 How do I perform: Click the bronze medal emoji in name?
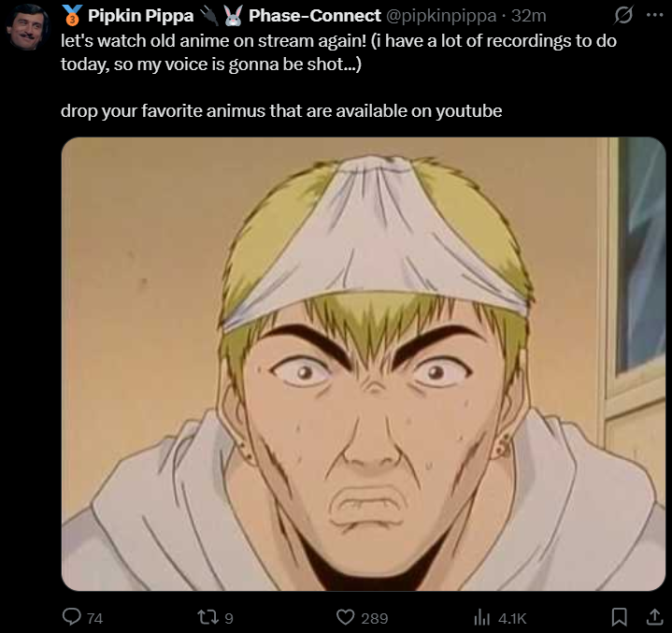click(72, 15)
